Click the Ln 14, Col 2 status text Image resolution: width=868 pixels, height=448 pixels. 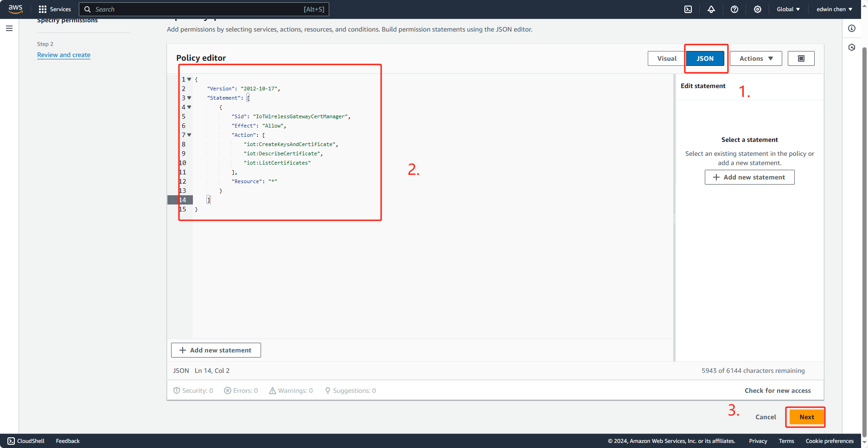point(212,371)
